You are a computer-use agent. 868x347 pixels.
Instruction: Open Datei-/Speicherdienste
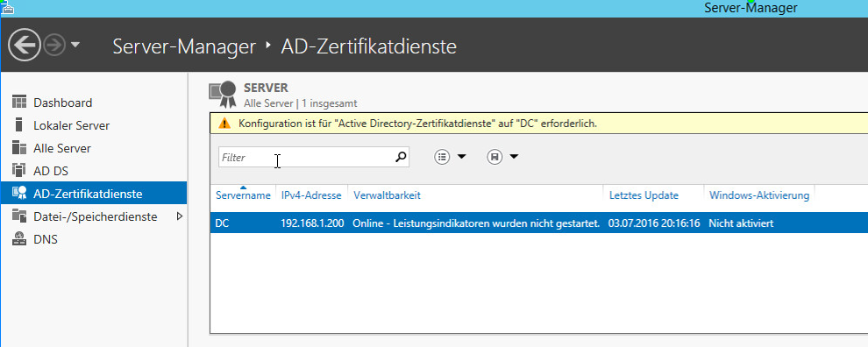(96, 216)
